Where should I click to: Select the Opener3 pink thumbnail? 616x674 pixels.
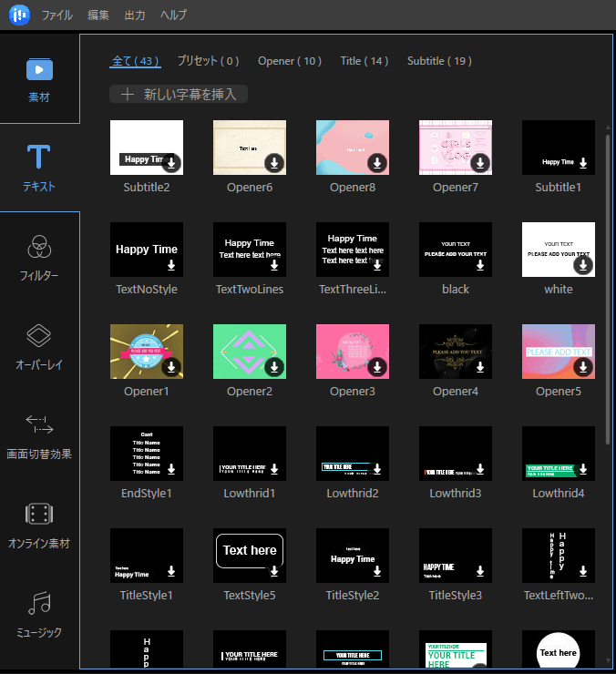(352, 352)
